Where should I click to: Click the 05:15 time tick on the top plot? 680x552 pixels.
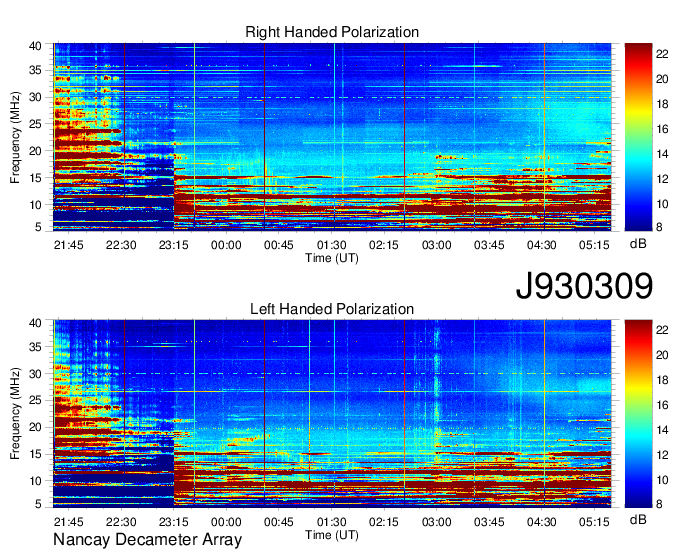[594, 245]
